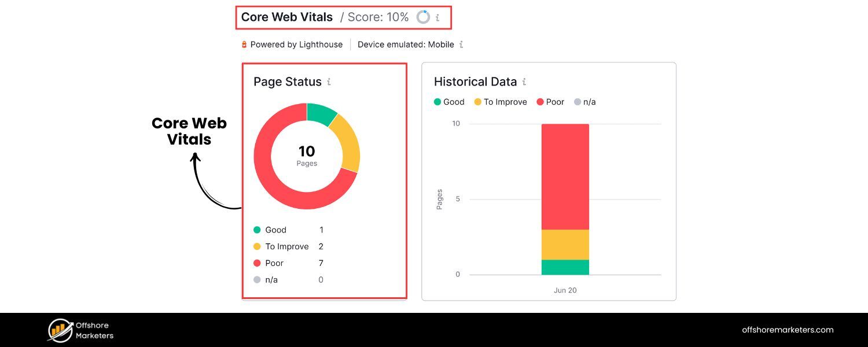This screenshot has width=868, height=347.
Task: Click the 10 Pages donut center label
Action: [x=307, y=155]
